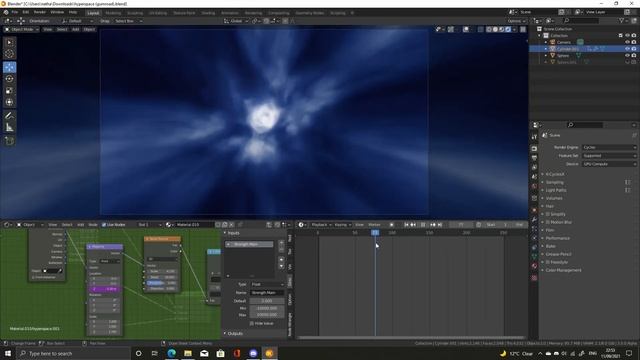Open the timeline Playback menu
Image resolution: width=640 pixels, height=360 pixels.
click(x=321, y=224)
